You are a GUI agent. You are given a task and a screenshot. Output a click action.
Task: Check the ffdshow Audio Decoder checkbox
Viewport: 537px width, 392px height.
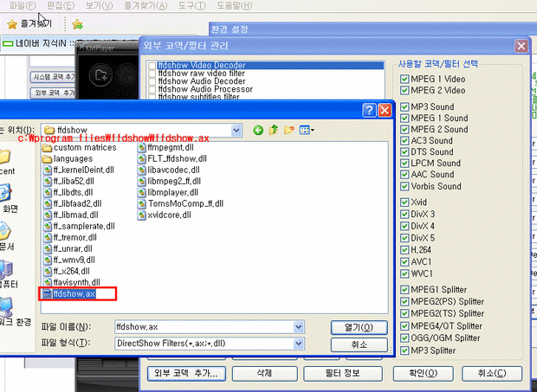[152, 81]
